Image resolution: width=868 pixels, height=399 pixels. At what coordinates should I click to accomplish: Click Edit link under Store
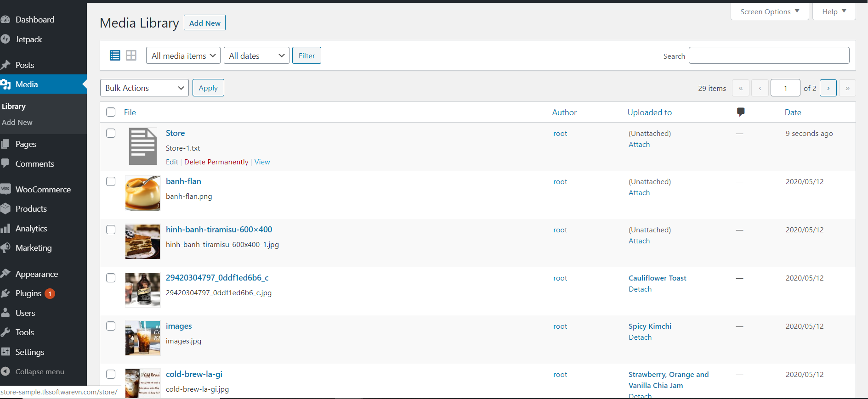(172, 162)
